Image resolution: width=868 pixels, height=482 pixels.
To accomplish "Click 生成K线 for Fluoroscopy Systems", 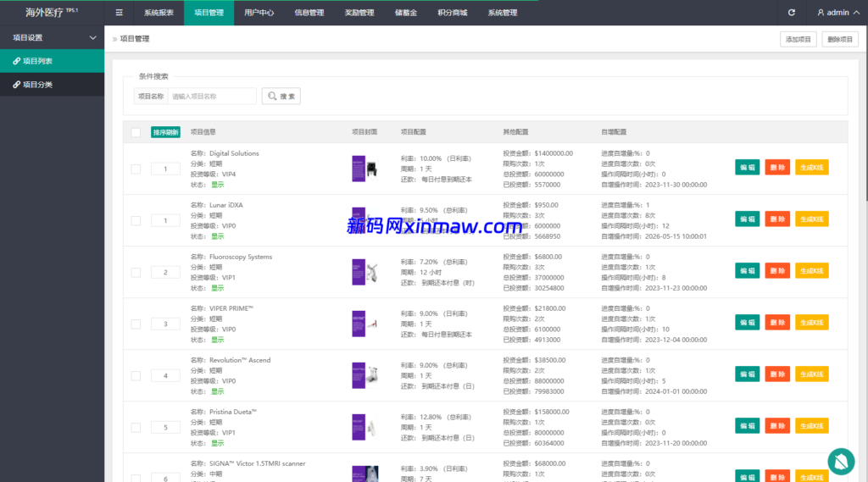I will [x=811, y=270].
